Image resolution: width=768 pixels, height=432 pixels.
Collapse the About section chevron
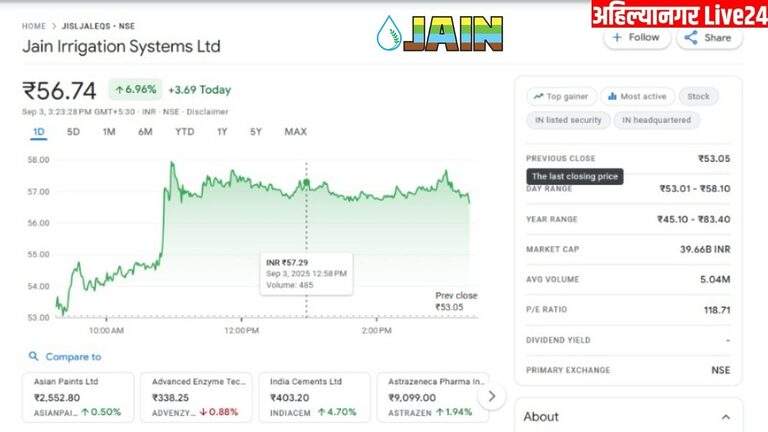[x=725, y=416]
